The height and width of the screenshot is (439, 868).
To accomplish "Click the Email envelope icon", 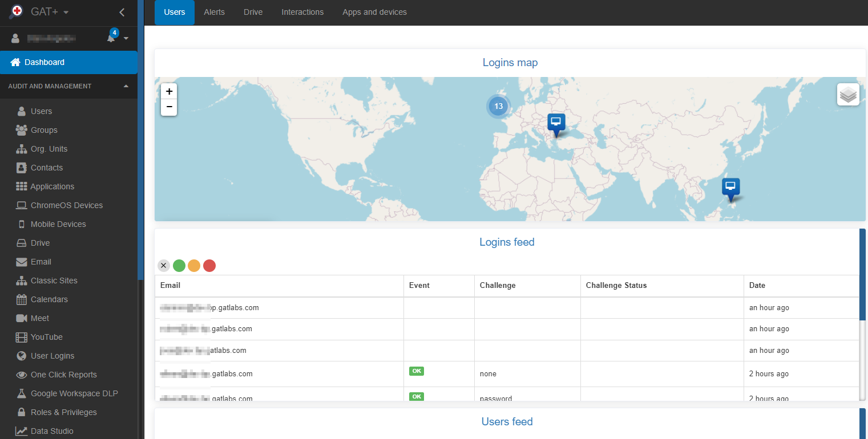I will [22, 262].
